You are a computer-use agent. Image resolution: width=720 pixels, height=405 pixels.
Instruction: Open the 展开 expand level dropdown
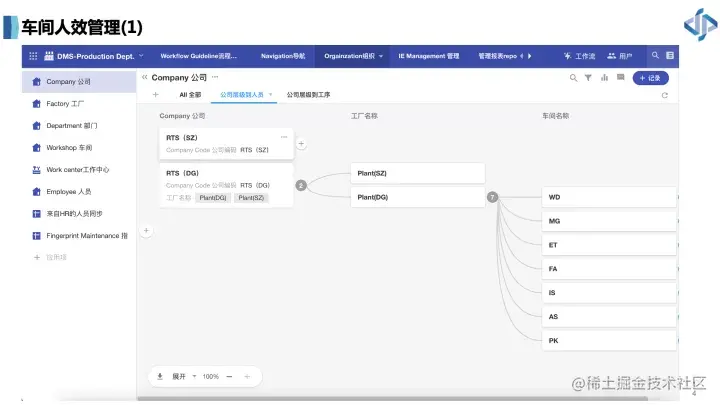184,377
